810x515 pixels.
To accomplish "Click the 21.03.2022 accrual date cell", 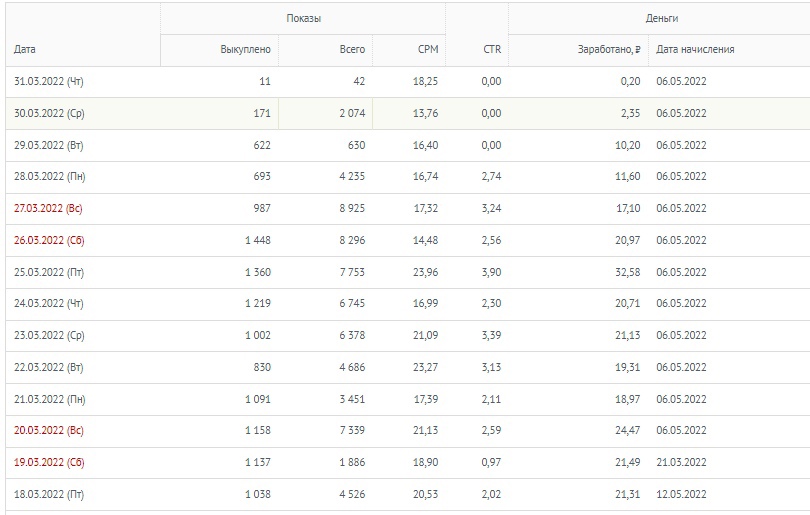I will pyautogui.click(x=681, y=462).
